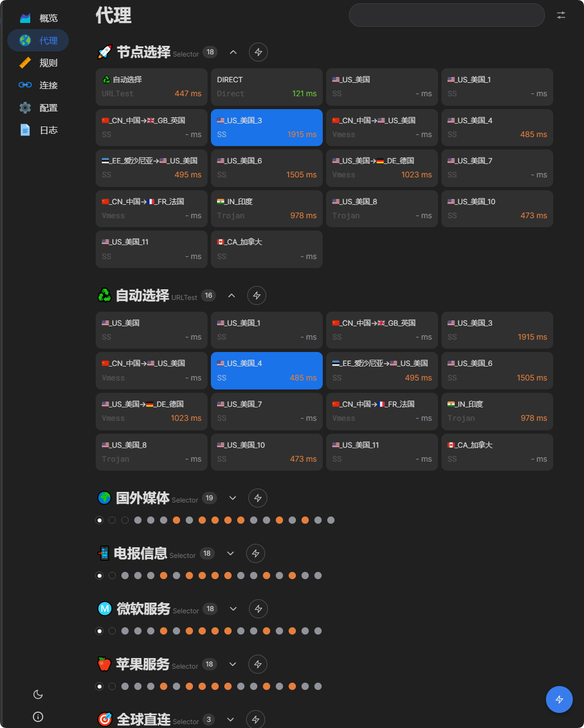The image size is (584, 728).
Task: Click the blue floating lightning button
Action: [x=559, y=699]
